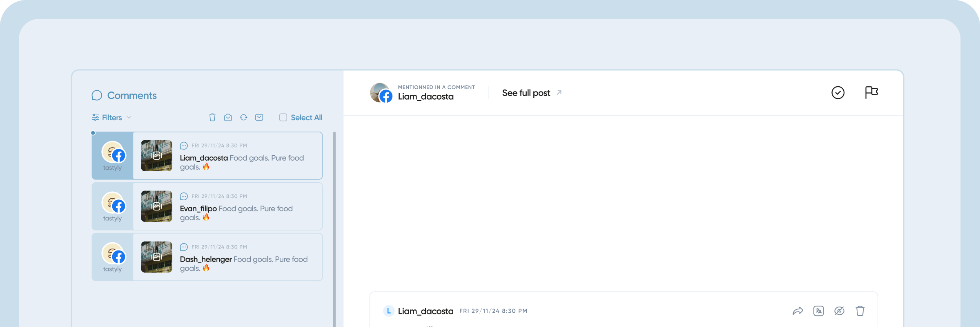
Task: Open Evan_filipo's comment from the list
Action: (x=207, y=206)
